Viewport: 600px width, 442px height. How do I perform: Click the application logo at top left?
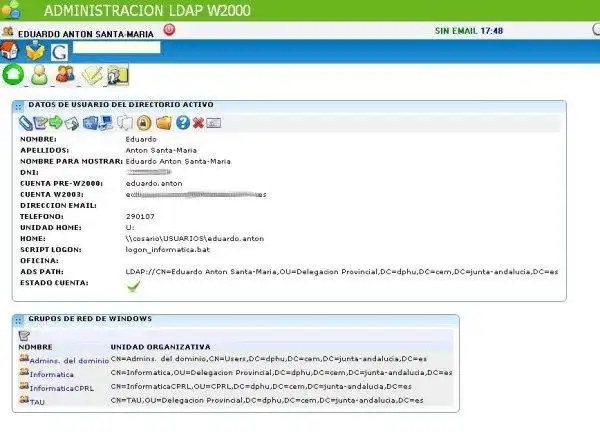pyautogui.click(x=10, y=10)
